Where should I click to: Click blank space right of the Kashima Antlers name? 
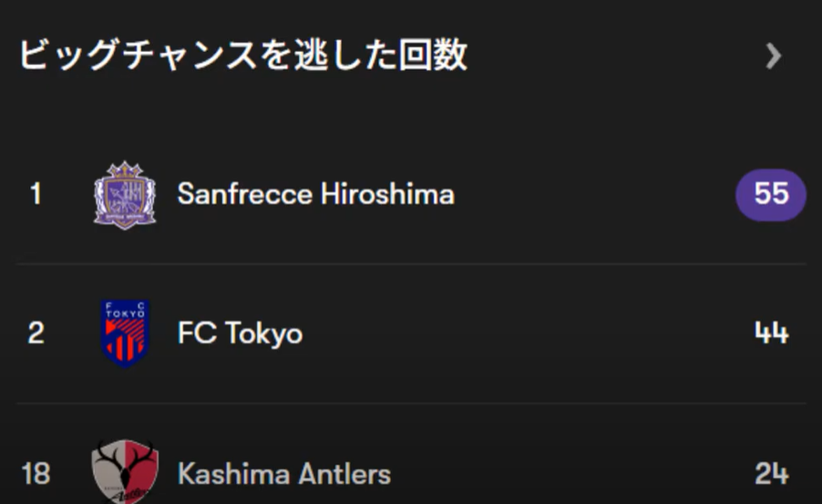tap(574, 474)
